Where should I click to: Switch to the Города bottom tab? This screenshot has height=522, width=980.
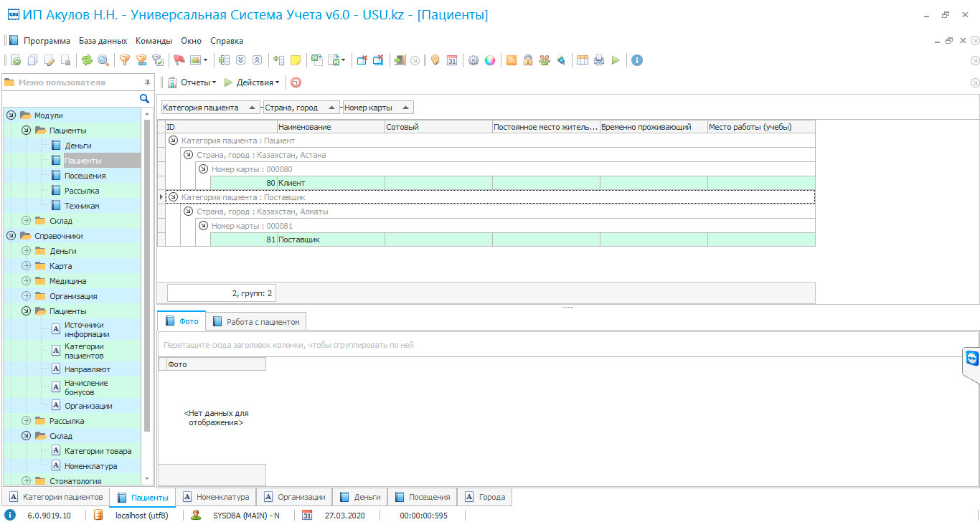485,497
